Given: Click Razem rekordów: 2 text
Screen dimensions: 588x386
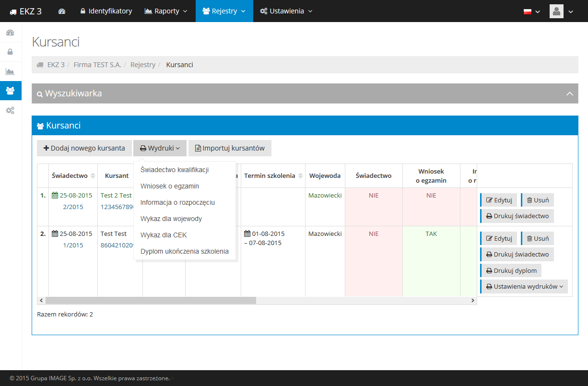Looking at the screenshot, I should 65,315.
